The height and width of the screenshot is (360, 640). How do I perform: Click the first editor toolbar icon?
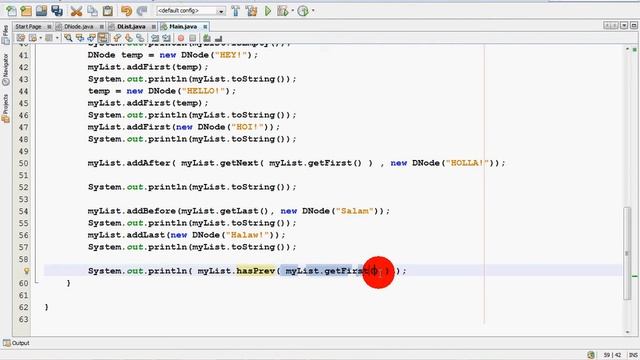click(20, 38)
